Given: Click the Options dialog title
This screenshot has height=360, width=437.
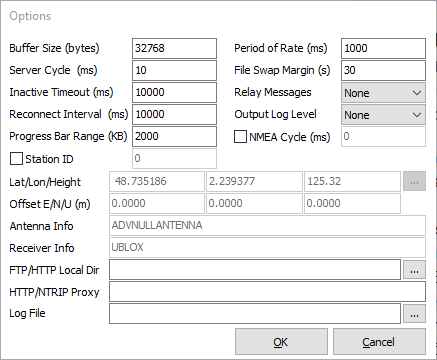Looking at the screenshot, I should click(x=30, y=16).
